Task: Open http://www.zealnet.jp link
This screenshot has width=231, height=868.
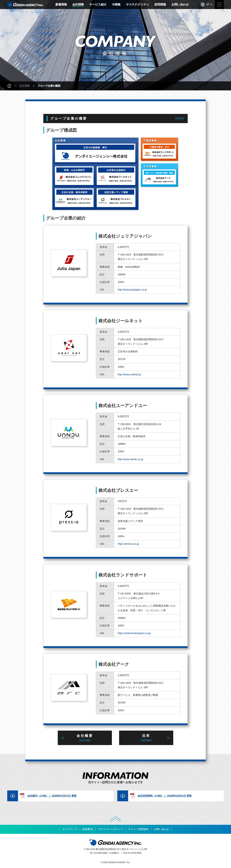Action: coord(129,374)
